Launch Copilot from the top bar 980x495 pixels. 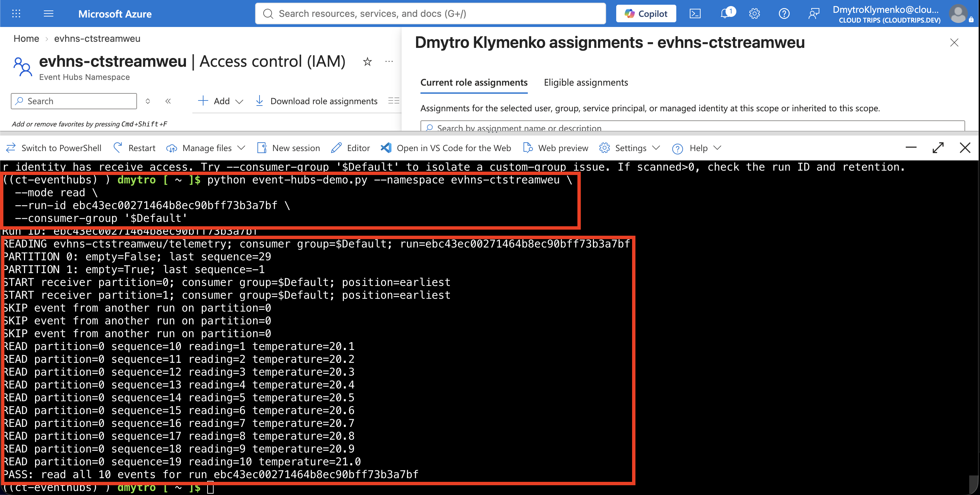point(646,14)
